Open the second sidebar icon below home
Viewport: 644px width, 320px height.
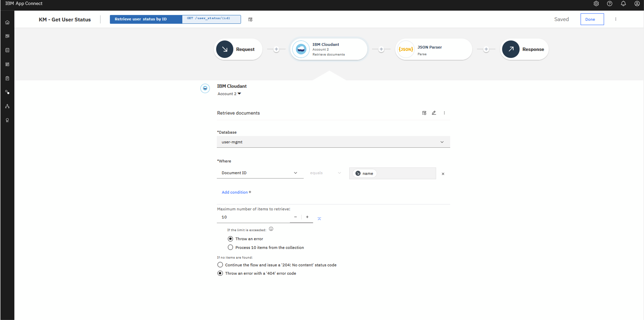[x=7, y=36]
